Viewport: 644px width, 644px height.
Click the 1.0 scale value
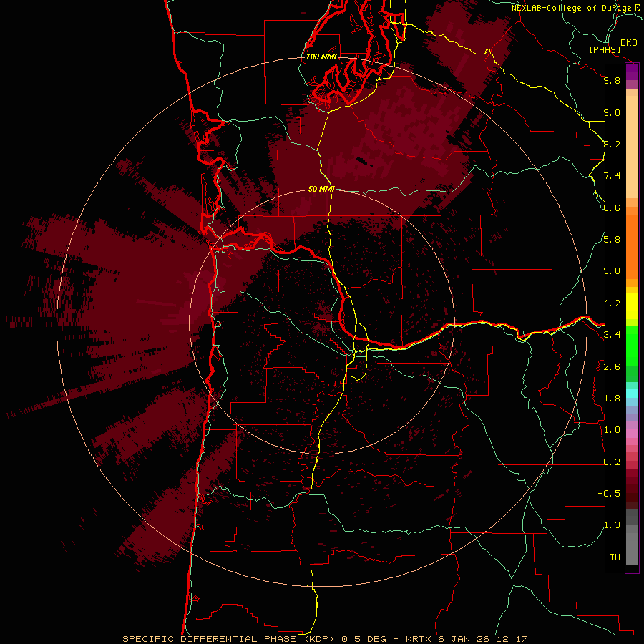click(x=612, y=431)
